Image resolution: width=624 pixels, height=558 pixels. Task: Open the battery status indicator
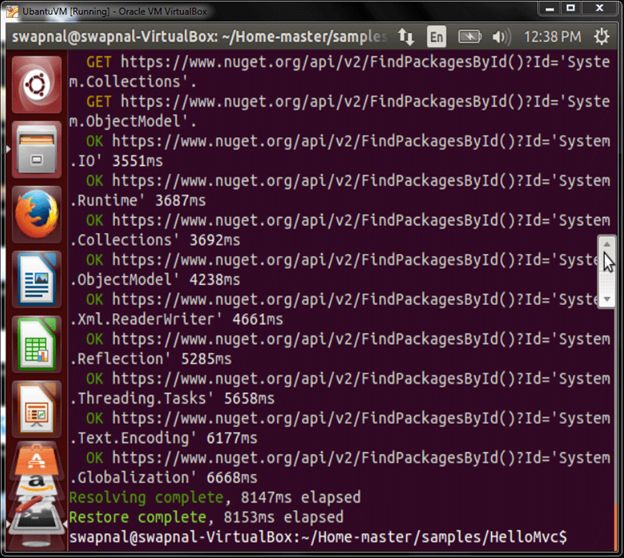click(x=470, y=37)
